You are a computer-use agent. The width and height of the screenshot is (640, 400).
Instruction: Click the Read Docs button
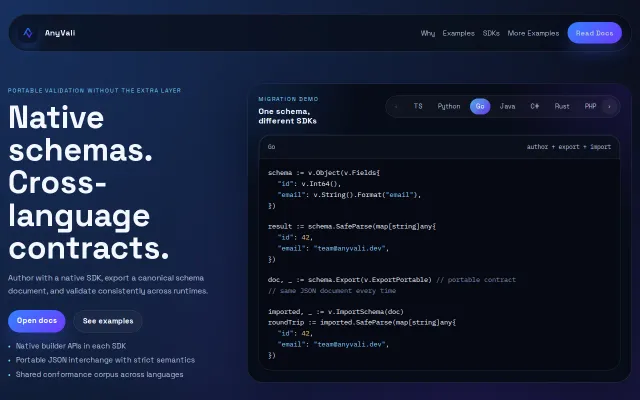tap(594, 33)
